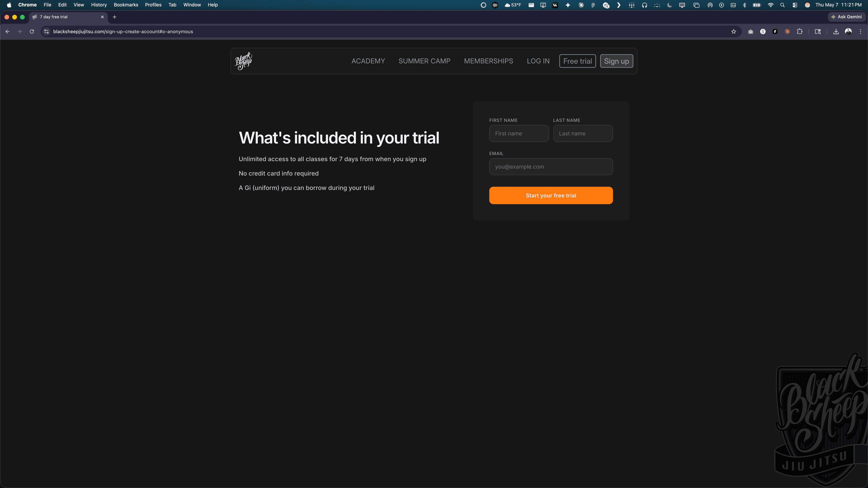Open the Apple menu
868x488 pixels.
[x=9, y=5]
